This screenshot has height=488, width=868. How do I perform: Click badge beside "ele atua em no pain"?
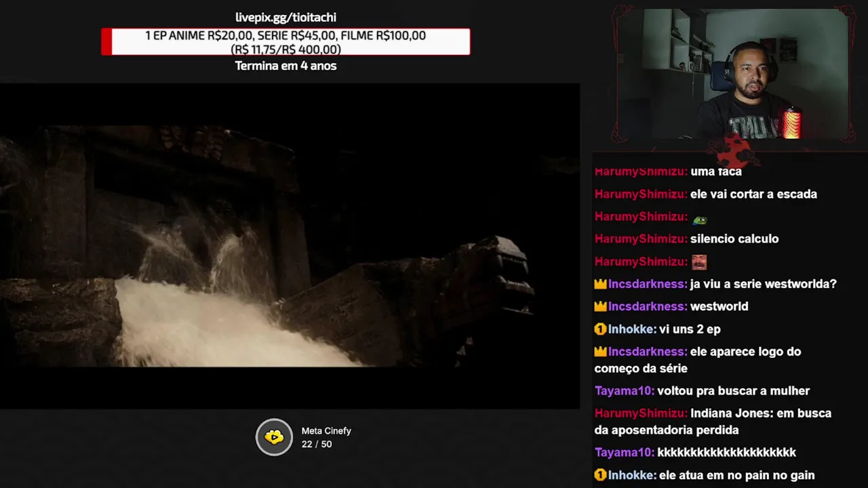coord(600,476)
